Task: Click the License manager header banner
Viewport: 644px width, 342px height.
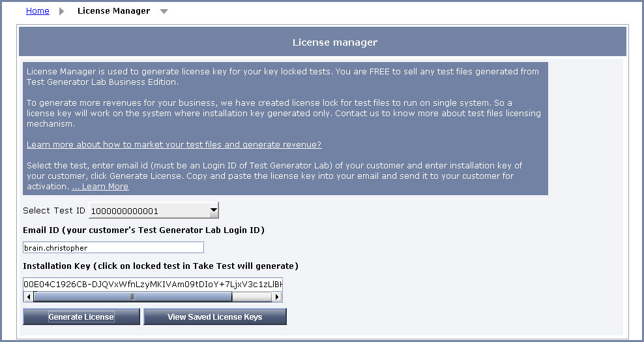Action: coord(323,42)
